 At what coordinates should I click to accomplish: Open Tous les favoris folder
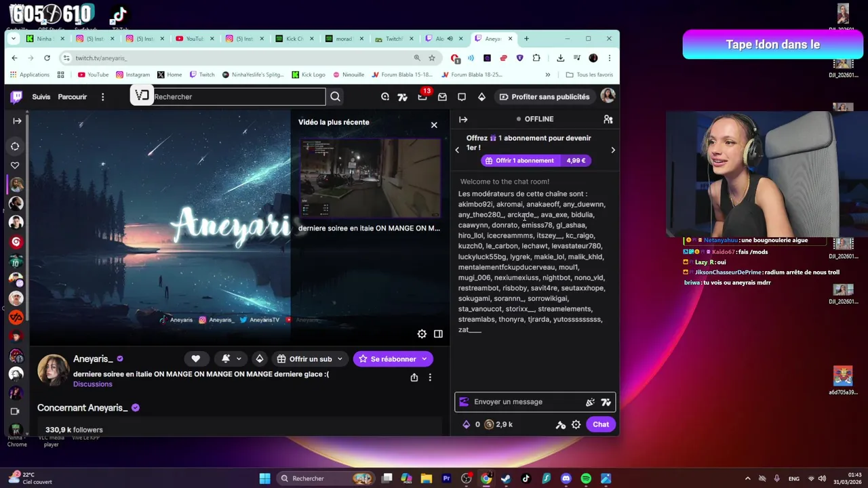coord(590,75)
